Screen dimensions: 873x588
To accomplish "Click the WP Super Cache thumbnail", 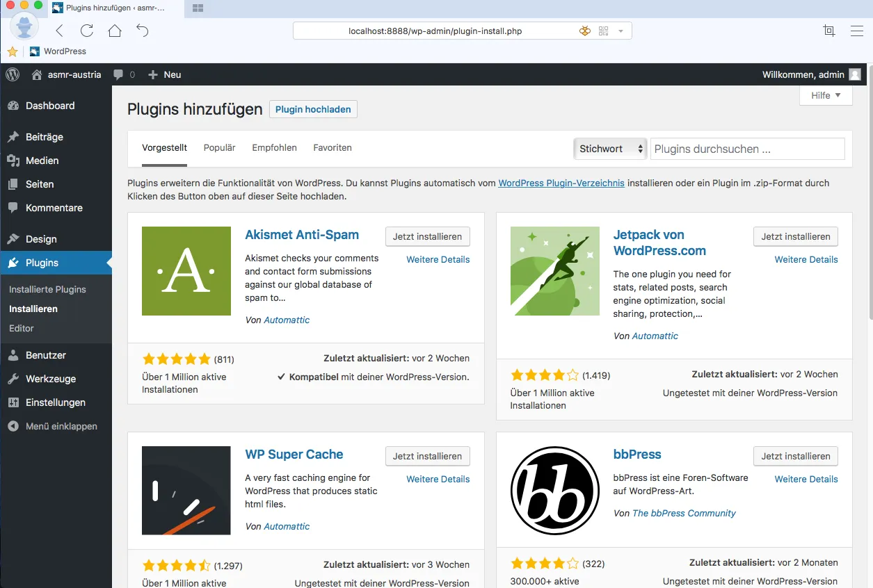I will (x=186, y=491).
